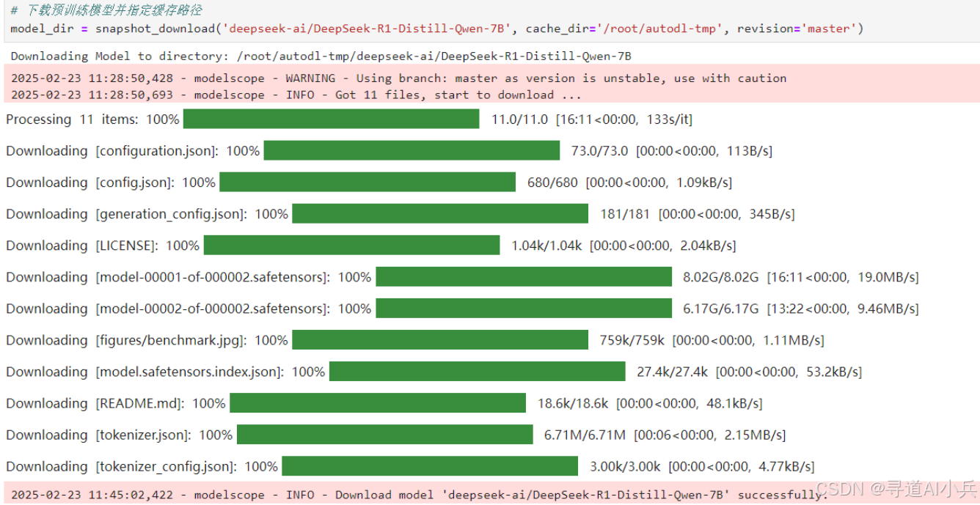Click the 'Downloading [tokenizer.json]: 100%' label

pyautogui.click(x=120, y=435)
